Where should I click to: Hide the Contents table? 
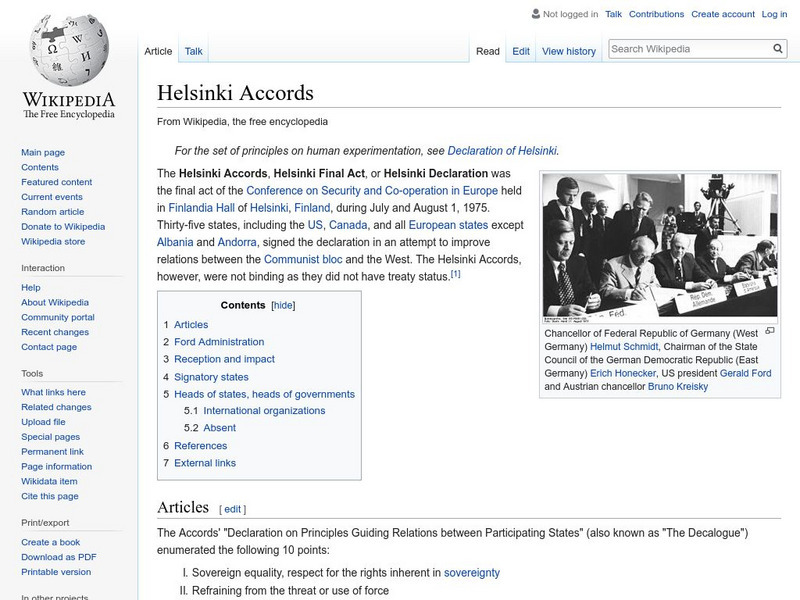(x=283, y=306)
